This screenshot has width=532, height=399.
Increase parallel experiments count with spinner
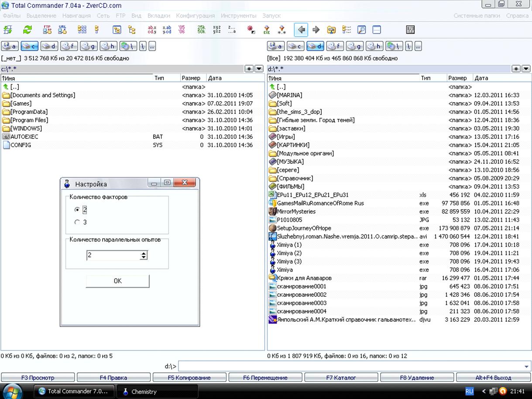[x=144, y=253]
